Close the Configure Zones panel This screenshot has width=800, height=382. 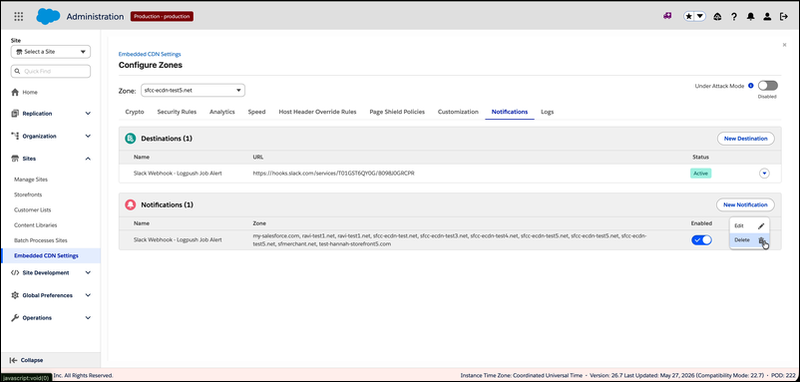pos(784,45)
